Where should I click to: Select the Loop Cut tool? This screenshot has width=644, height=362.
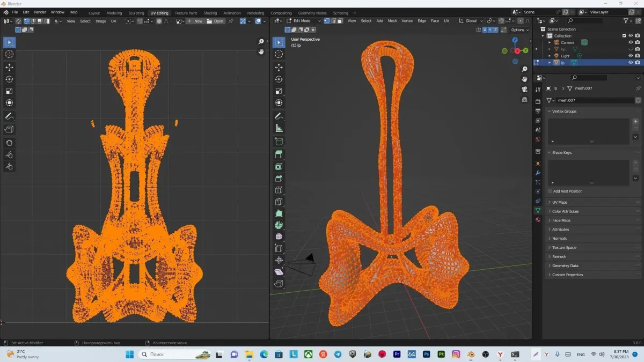coord(279,190)
